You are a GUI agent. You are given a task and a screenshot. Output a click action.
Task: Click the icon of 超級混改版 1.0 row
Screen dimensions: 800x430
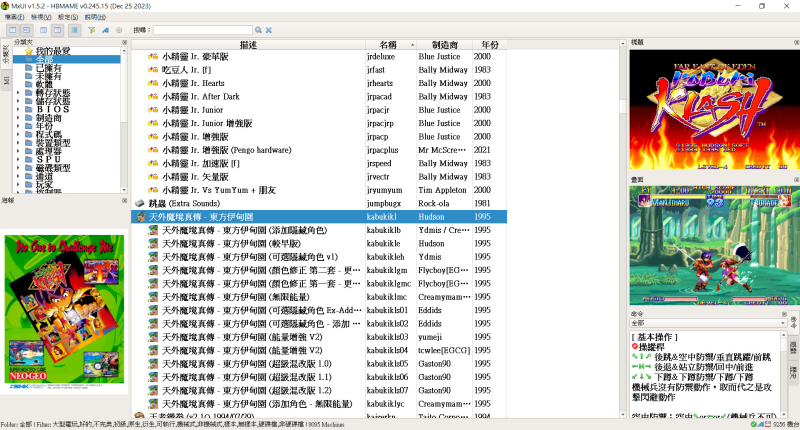coord(153,364)
